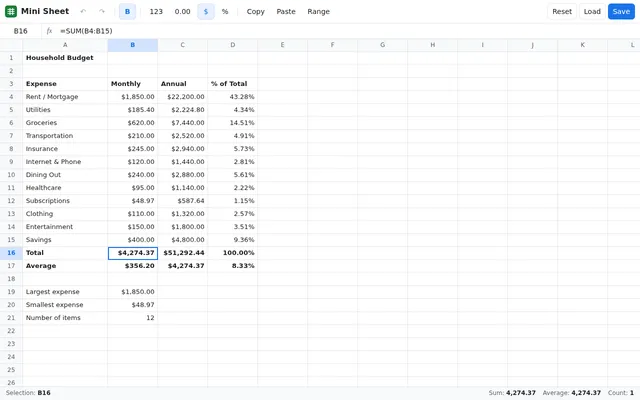Select the Groceries label cell

pyautogui.click(x=65, y=123)
